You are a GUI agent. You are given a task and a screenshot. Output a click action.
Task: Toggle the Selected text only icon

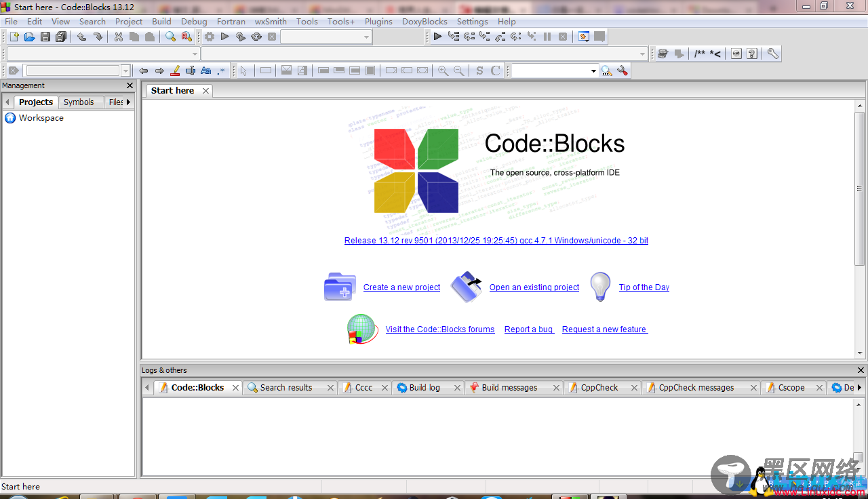(191, 71)
